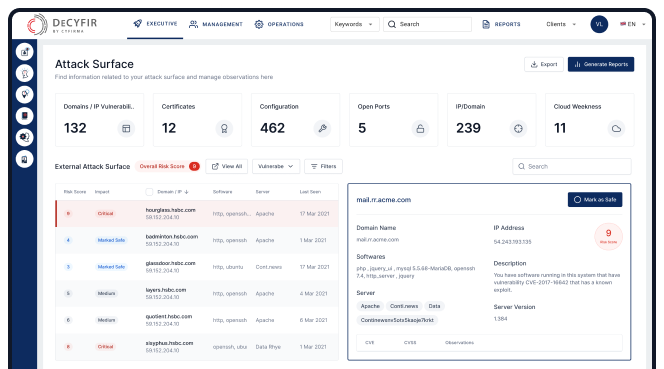This screenshot has height=369, width=664.
Task: Select the 462 Configuration count
Action: point(272,128)
